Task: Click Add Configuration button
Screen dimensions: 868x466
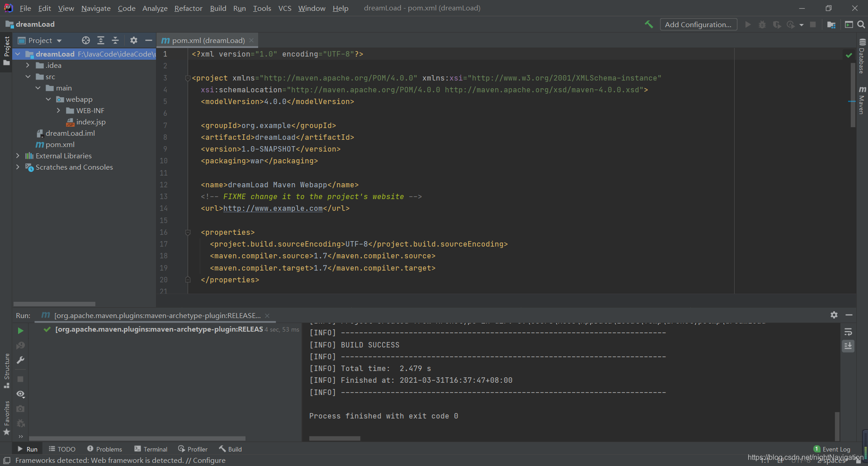Action: click(x=698, y=24)
